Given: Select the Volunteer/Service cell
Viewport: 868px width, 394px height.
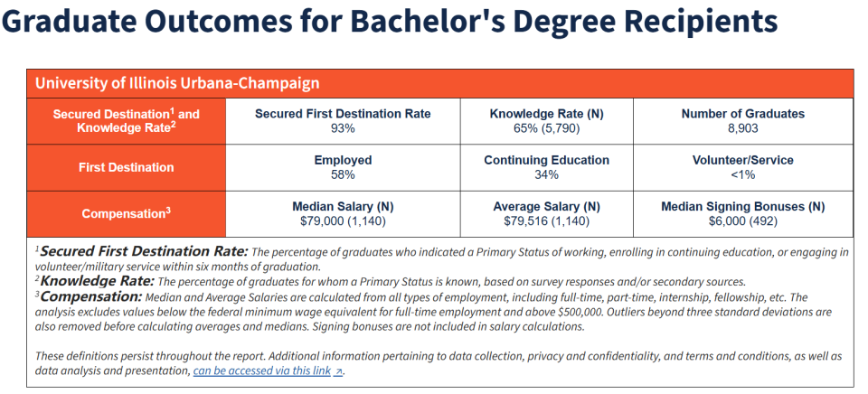Looking at the screenshot, I should pyautogui.click(x=742, y=167).
